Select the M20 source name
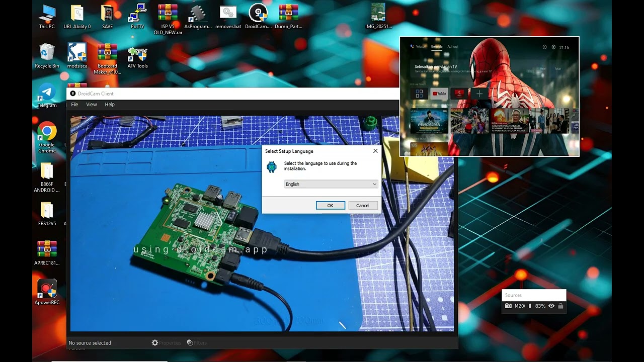Screen dimensions: 644x362 click(520, 306)
